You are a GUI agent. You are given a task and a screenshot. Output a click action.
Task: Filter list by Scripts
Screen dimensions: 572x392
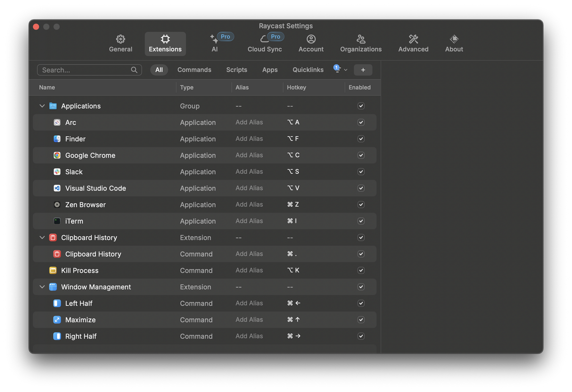pyautogui.click(x=236, y=70)
